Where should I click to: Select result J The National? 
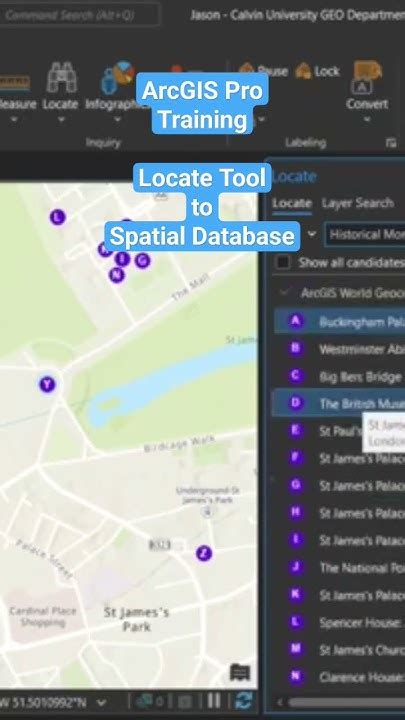(x=339, y=568)
